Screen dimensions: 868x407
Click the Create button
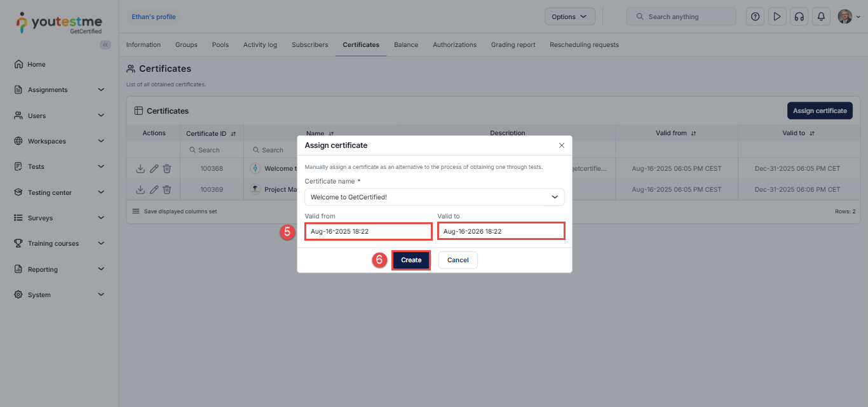(411, 260)
